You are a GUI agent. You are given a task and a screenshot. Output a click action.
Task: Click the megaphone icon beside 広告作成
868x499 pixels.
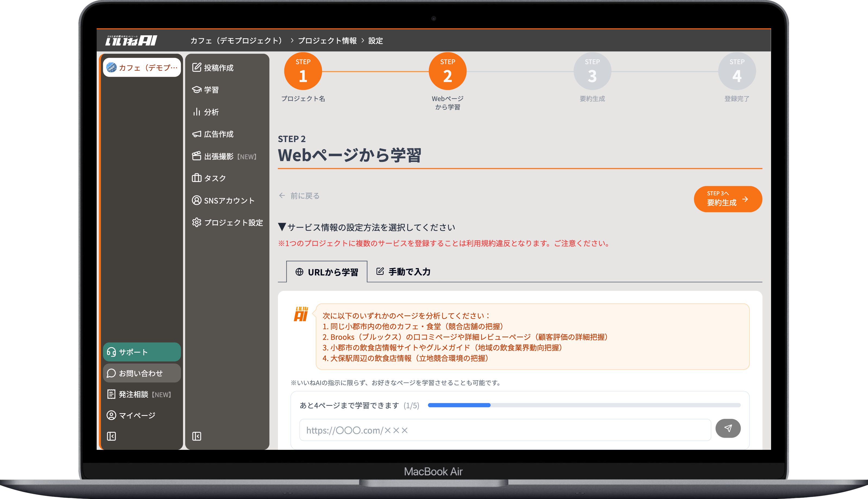point(197,134)
